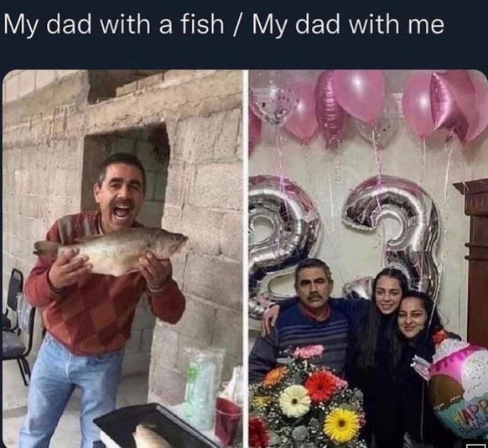This screenshot has height=448, width=488.
Task: Click the dad's striped blue sweater
Action: 308,335
